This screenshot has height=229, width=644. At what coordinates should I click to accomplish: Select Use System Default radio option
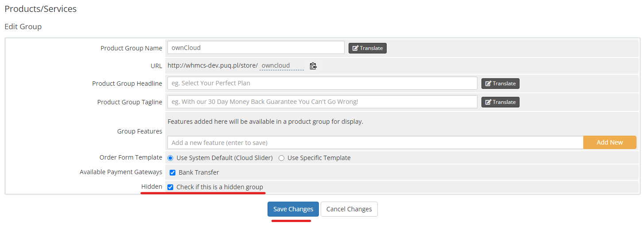click(x=171, y=158)
